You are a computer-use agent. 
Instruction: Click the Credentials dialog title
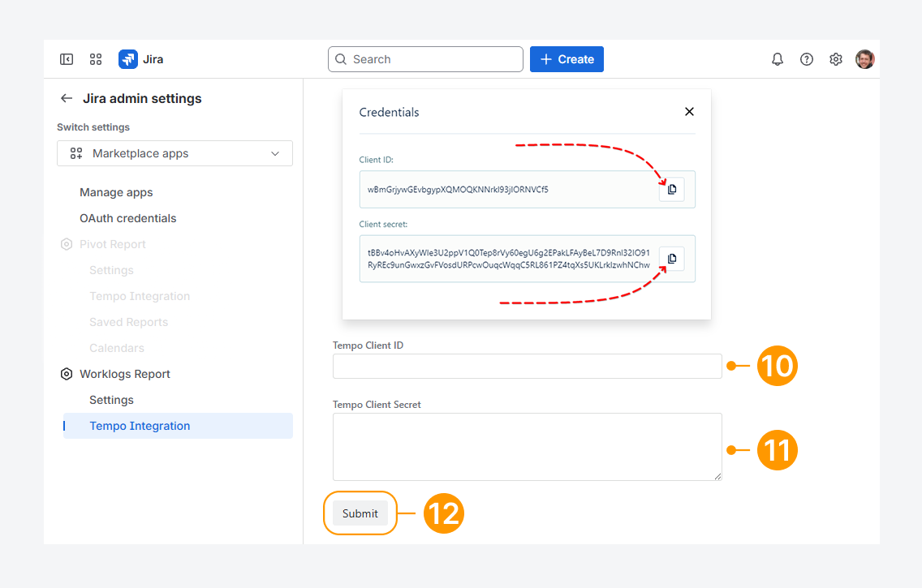[390, 112]
